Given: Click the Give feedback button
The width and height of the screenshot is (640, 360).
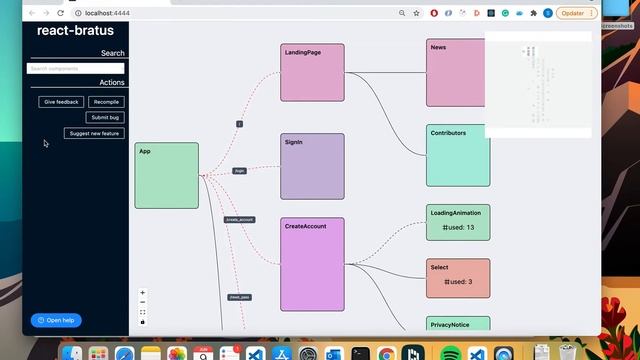Looking at the screenshot, I should coord(61,102).
